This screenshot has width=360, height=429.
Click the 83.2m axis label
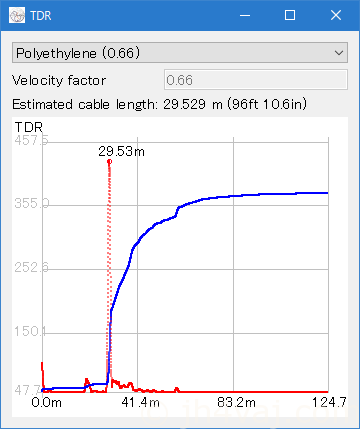(236, 402)
